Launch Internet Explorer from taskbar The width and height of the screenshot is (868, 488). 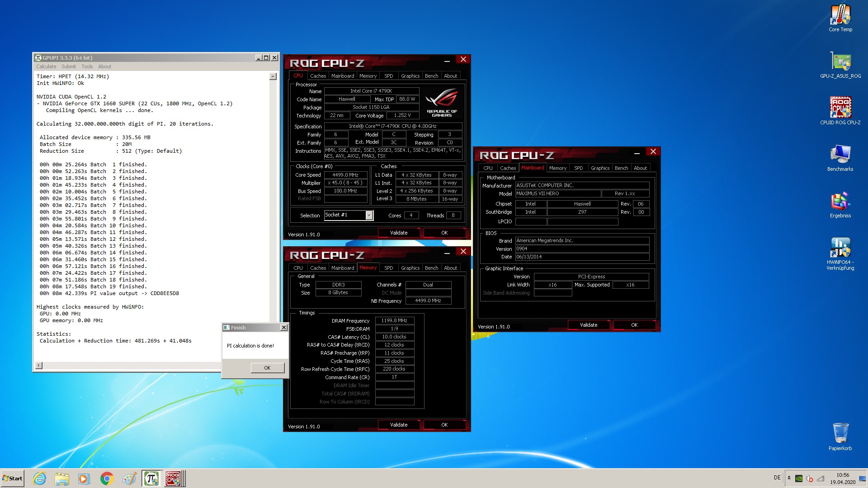pos(40,479)
